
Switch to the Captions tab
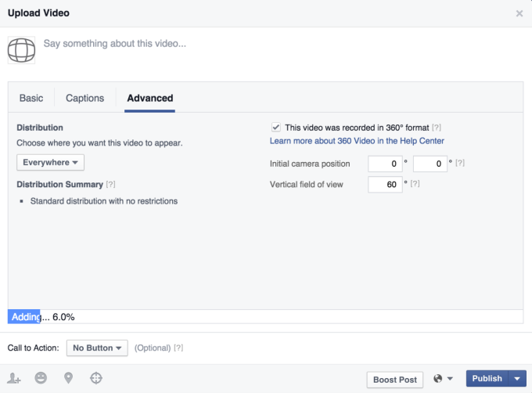pyautogui.click(x=84, y=98)
